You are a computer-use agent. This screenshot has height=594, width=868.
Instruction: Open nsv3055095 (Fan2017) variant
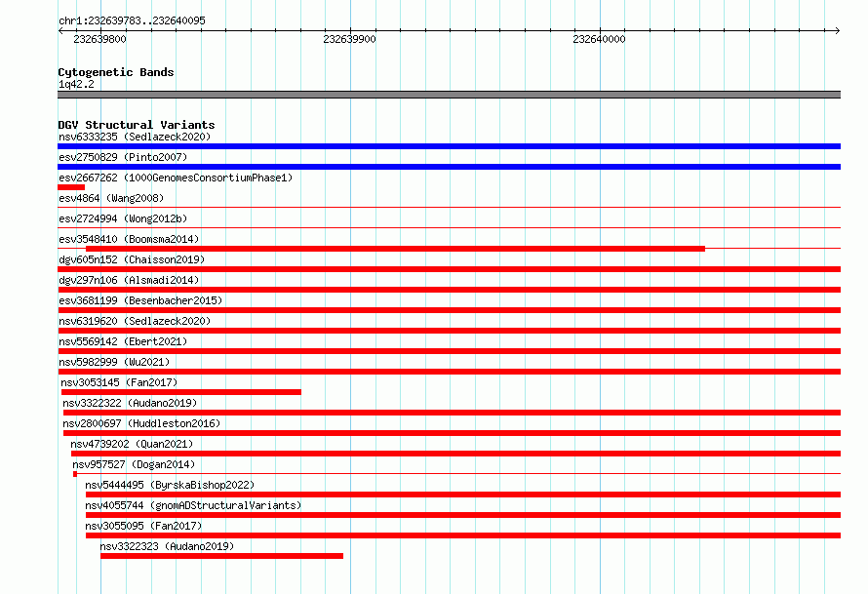143,526
